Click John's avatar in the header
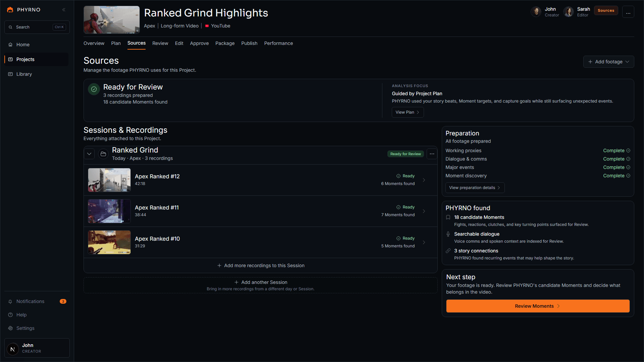This screenshot has height=362, width=644. 536,12
